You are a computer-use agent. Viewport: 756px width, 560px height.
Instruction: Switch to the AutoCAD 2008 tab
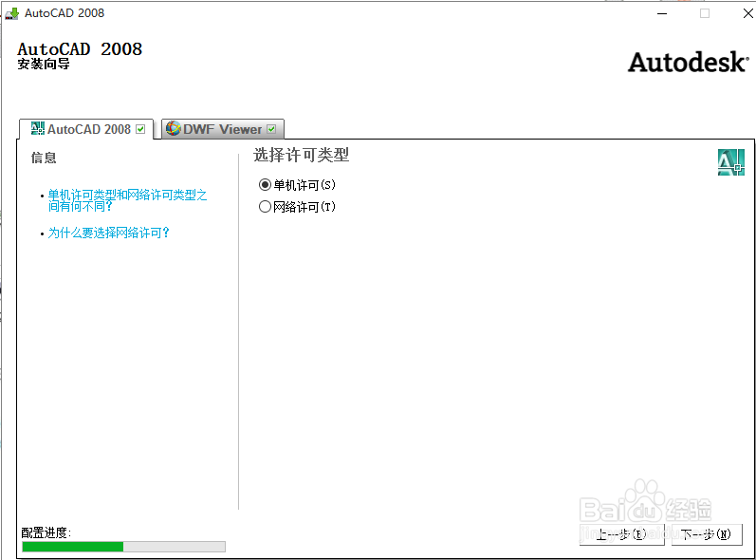pyautogui.click(x=86, y=129)
